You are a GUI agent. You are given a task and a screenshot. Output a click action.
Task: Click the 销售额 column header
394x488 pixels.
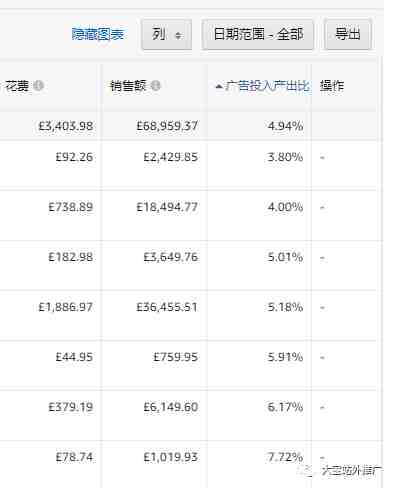[128, 86]
